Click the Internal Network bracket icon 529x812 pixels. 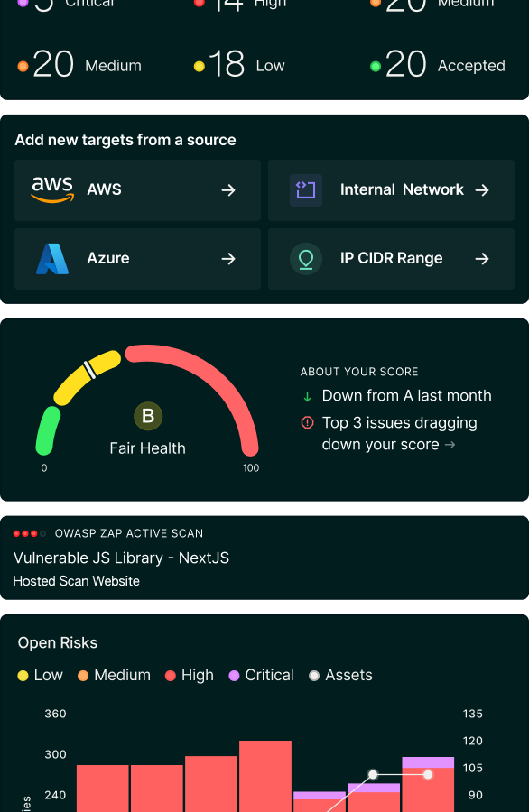point(306,189)
